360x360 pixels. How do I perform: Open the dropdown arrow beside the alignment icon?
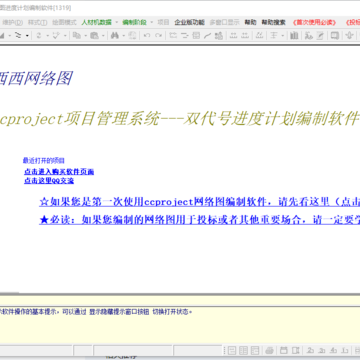pyautogui.click(x=282, y=35)
